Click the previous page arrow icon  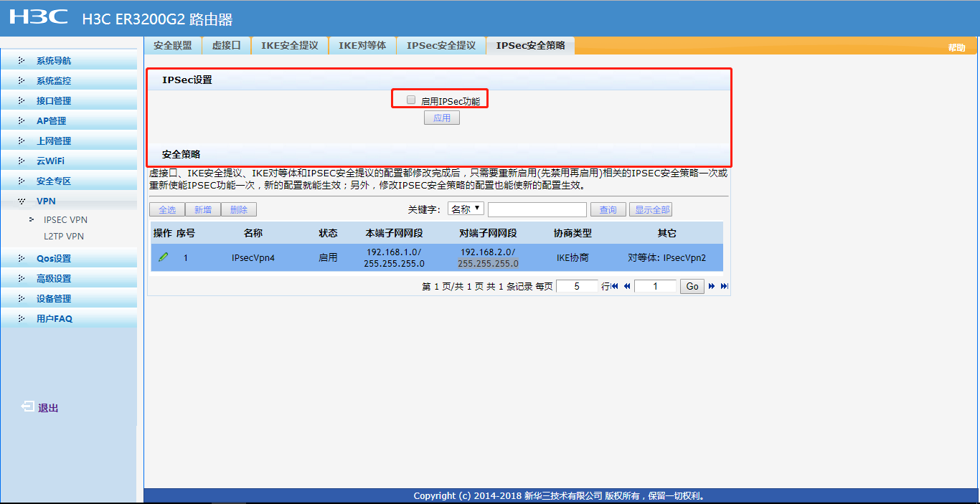[x=626, y=286]
